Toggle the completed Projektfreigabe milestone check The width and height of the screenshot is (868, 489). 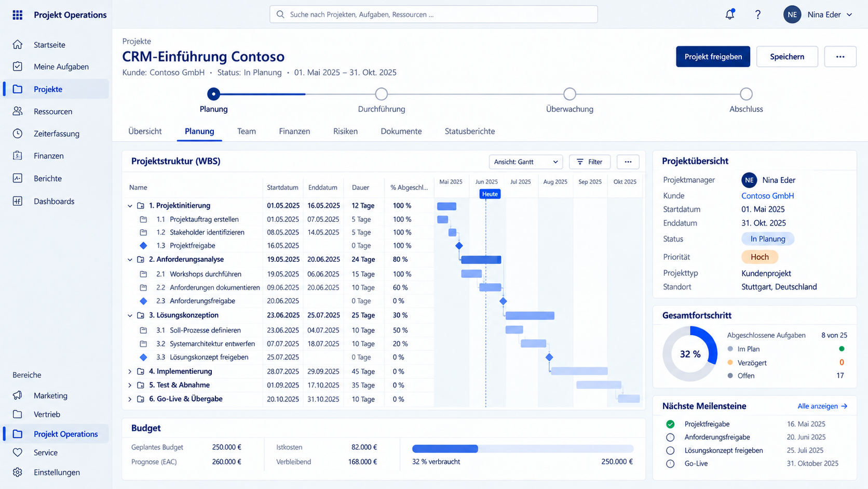pyautogui.click(x=670, y=424)
